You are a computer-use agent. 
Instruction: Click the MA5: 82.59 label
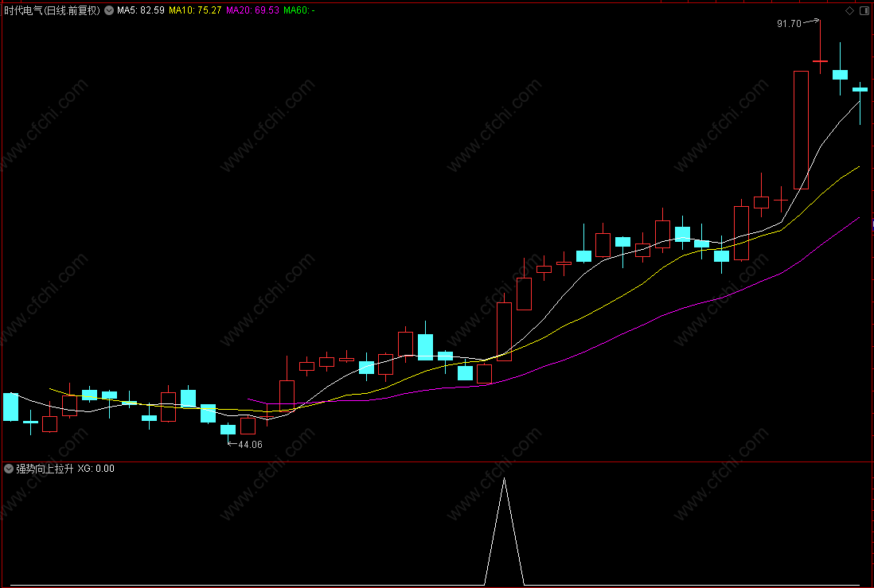click(140, 10)
